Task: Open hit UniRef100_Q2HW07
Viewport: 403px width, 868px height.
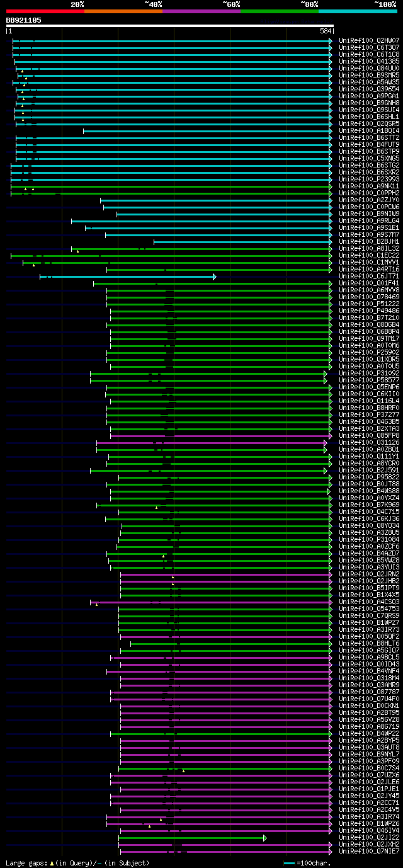Action: pos(369,41)
